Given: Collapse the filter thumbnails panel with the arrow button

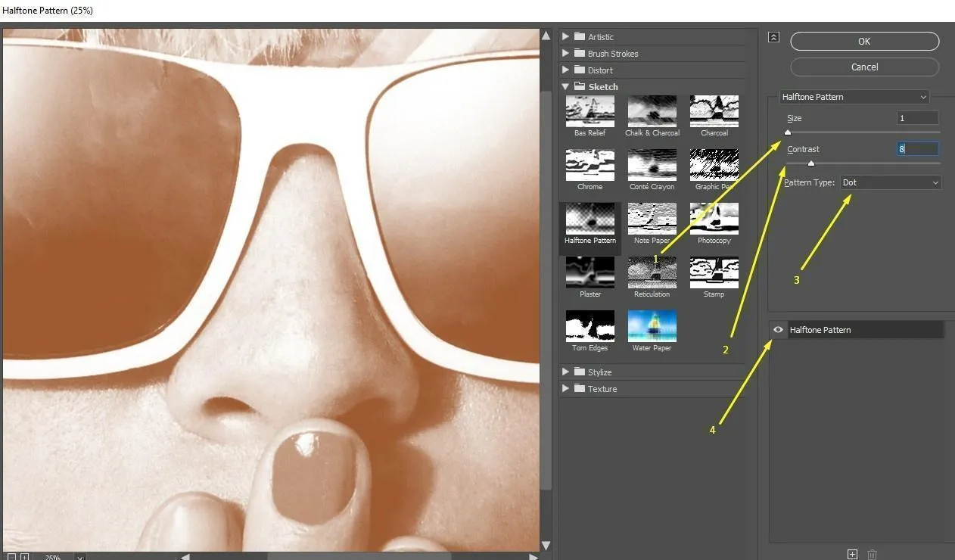Looking at the screenshot, I should tap(773, 37).
